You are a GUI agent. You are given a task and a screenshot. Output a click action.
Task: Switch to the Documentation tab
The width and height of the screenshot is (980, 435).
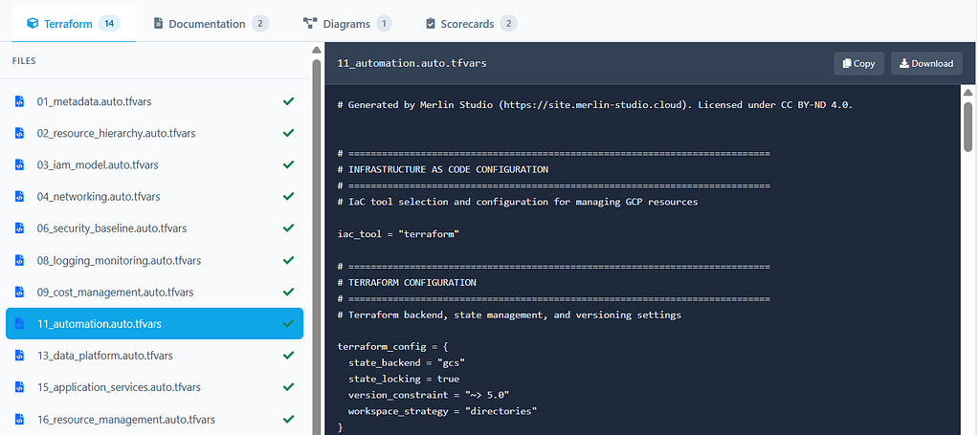tap(211, 24)
